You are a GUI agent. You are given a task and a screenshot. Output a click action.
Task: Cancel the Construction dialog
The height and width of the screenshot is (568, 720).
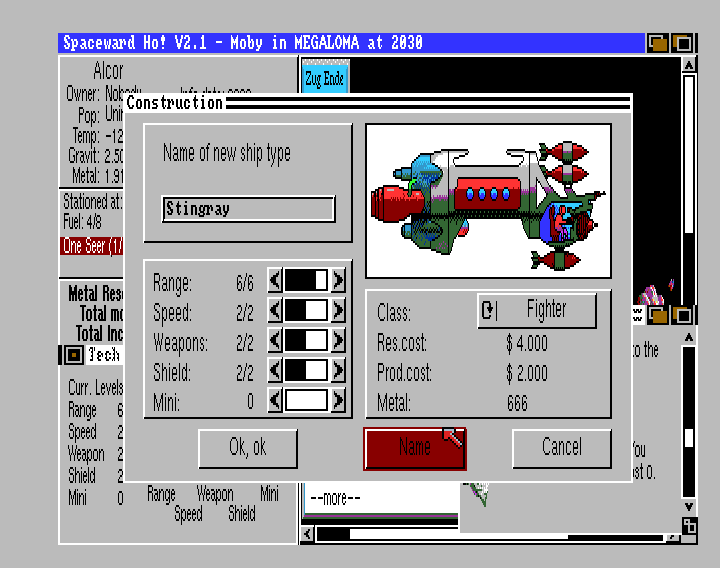(x=561, y=448)
